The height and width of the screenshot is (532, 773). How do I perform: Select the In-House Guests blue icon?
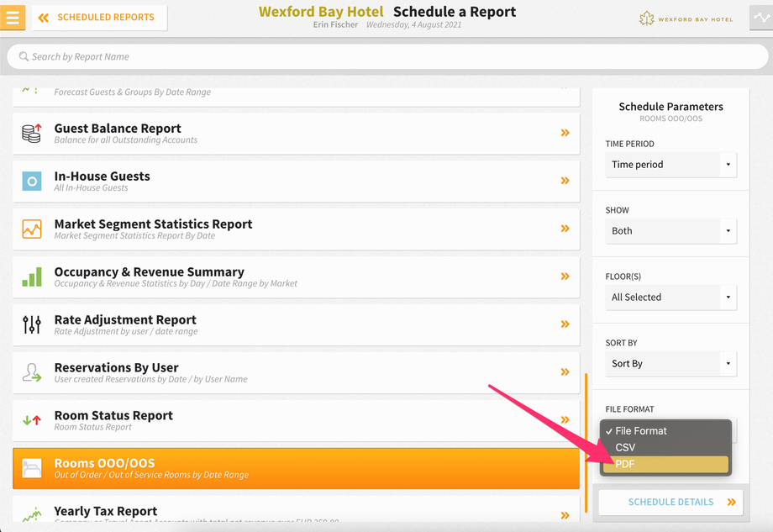pyautogui.click(x=32, y=182)
